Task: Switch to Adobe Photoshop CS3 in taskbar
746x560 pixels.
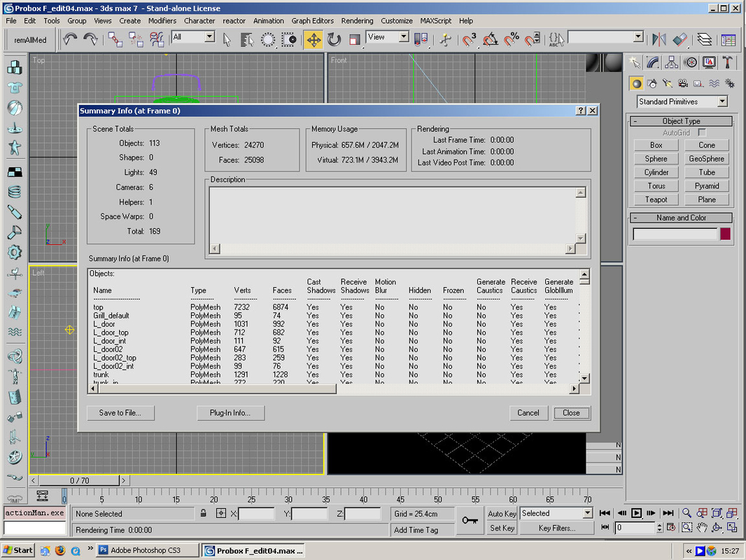Action: [x=145, y=550]
